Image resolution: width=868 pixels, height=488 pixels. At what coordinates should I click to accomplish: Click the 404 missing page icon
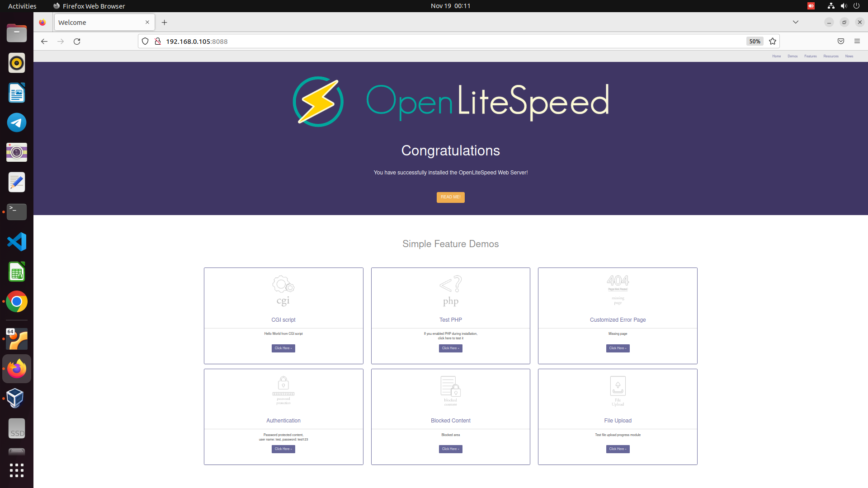pyautogui.click(x=618, y=290)
